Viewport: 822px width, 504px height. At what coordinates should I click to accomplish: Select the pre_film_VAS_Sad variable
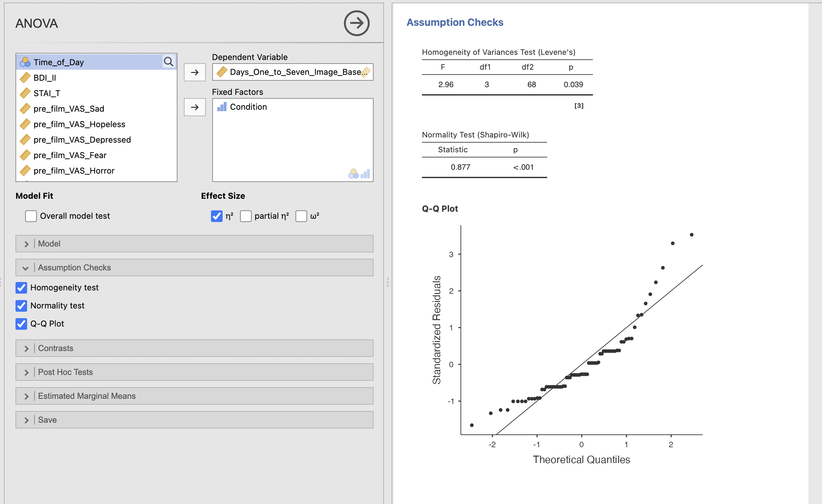(96, 109)
